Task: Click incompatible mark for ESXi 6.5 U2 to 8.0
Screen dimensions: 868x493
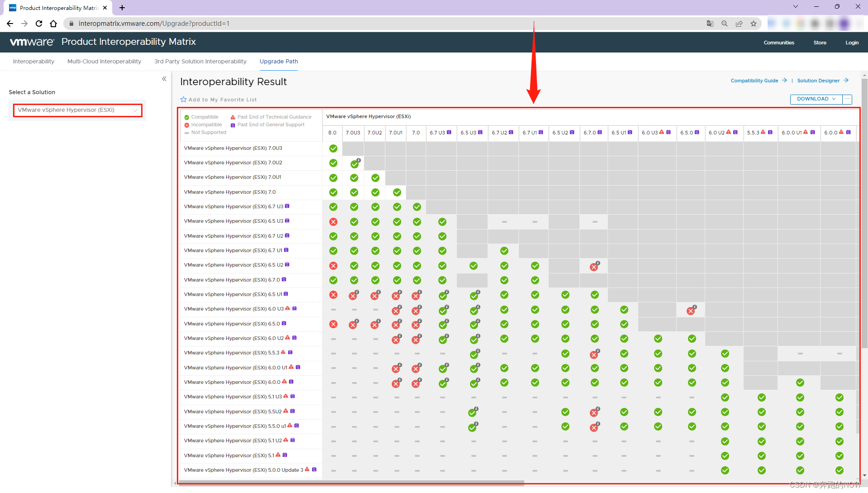Action: pyautogui.click(x=333, y=266)
